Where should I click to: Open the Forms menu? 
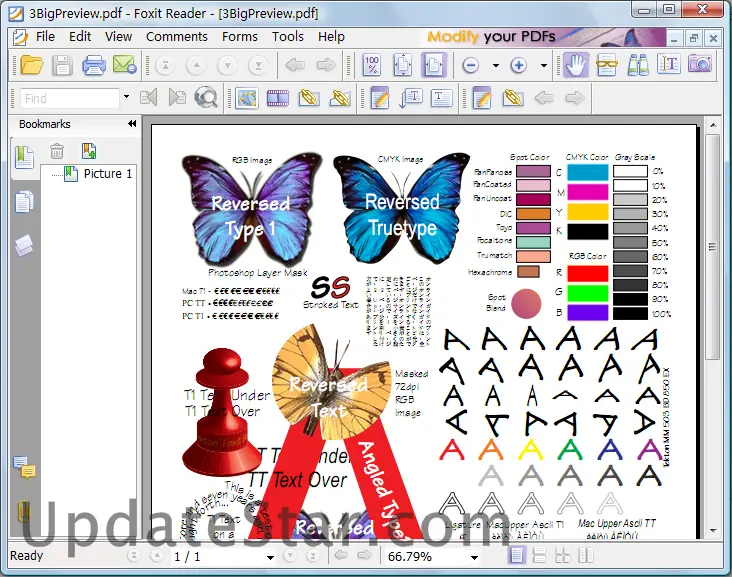239,36
